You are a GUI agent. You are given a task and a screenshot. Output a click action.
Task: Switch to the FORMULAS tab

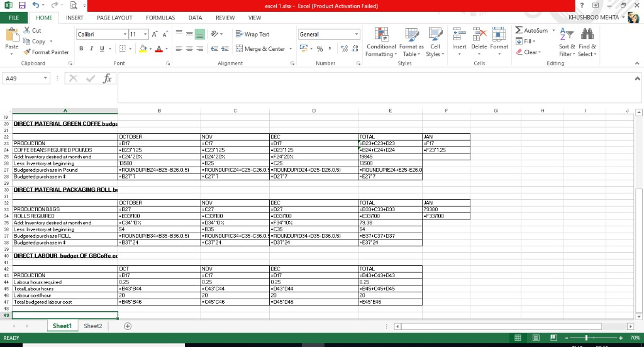coord(160,18)
